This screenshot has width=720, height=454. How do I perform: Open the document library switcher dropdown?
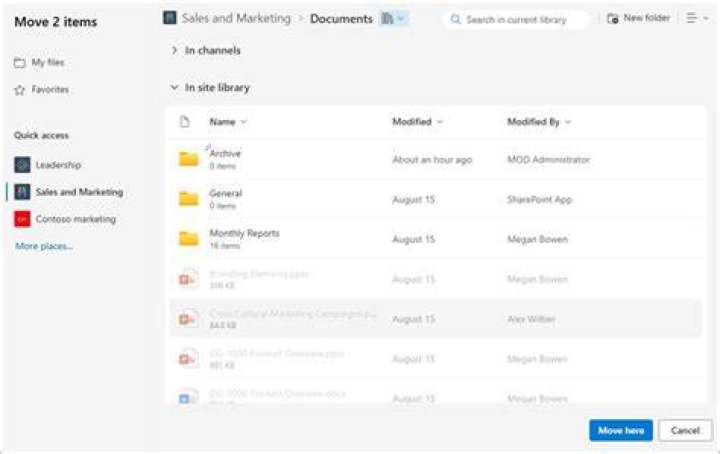click(393, 18)
